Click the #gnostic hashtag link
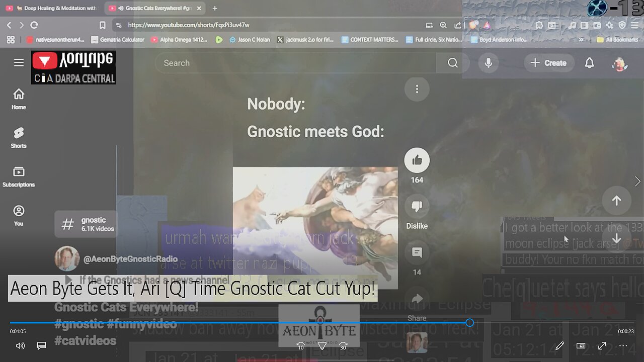This screenshot has height=362, width=644. click(x=78, y=324)
